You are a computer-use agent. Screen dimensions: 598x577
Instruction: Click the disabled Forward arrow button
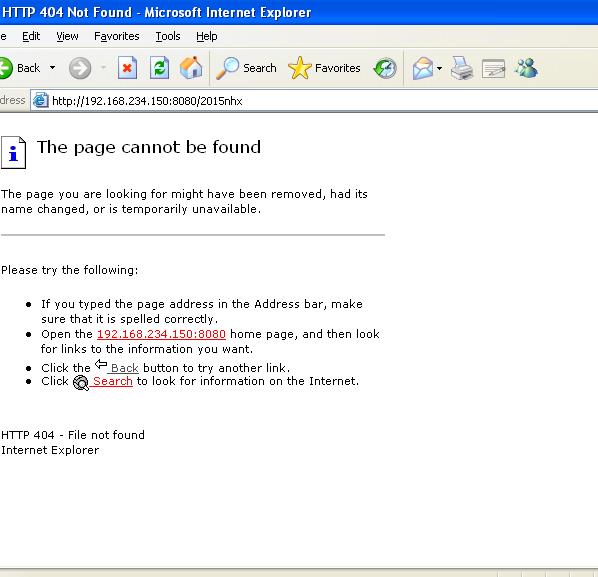coord(80,68)
